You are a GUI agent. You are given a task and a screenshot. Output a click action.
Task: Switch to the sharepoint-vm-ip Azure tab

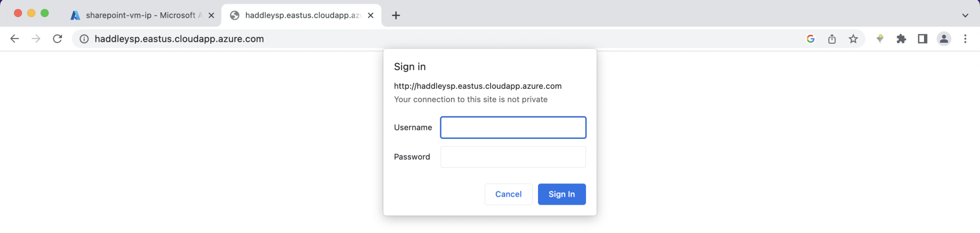click(x=140, y=15)
